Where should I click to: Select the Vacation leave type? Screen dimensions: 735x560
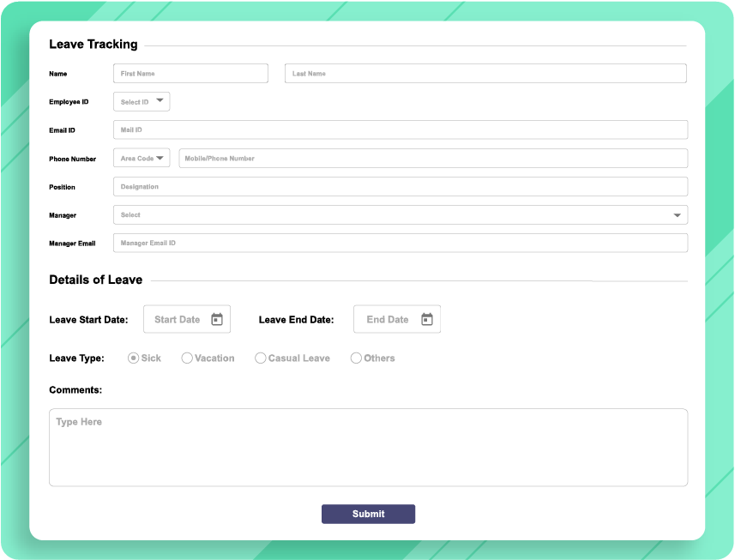click(x=187, y=358)
